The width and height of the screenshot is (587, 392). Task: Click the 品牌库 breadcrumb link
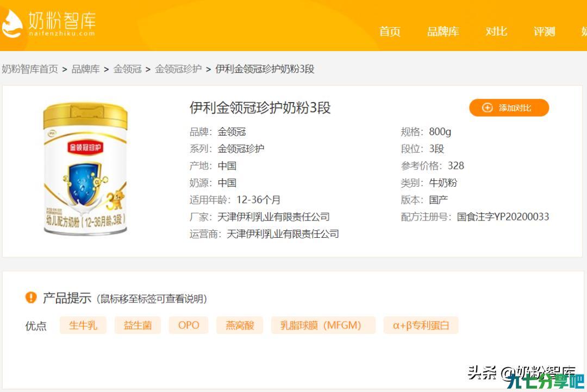[85, 69]
